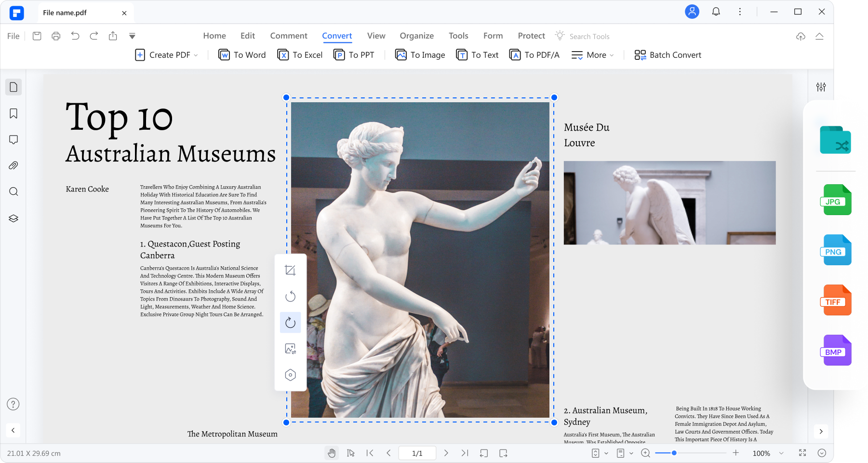Viewport: 868px width, 463px height.
Task: Open the search panel in left sidebar
Action: (13, 191)
